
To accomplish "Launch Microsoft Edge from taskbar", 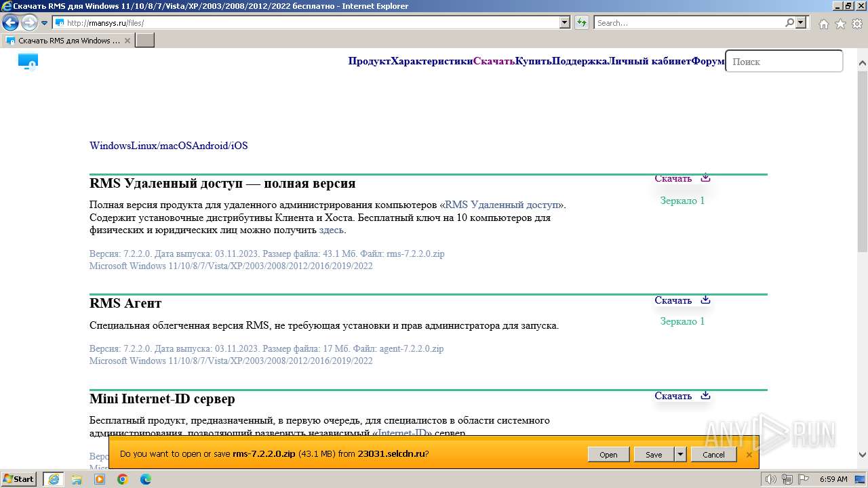I will point(146,479).
